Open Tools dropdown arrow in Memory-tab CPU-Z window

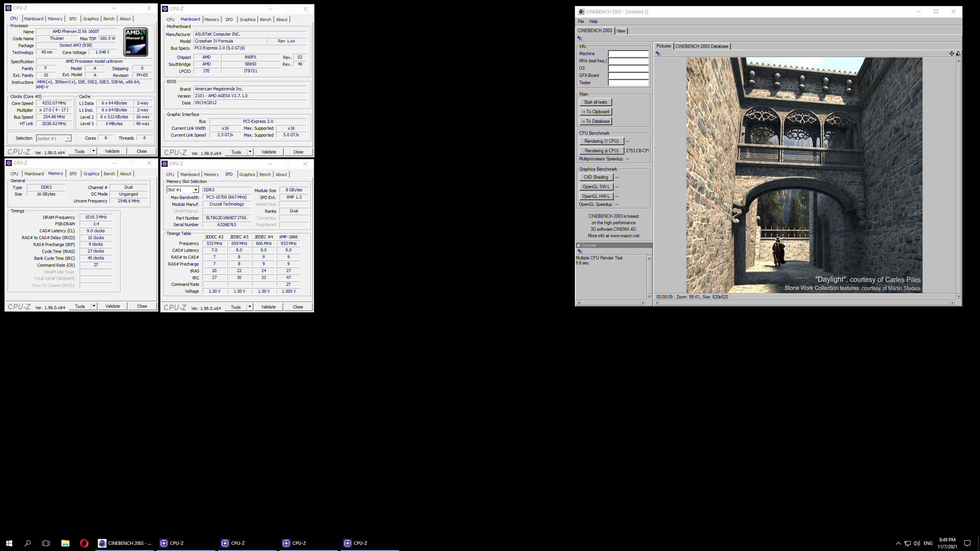(93, 306)
